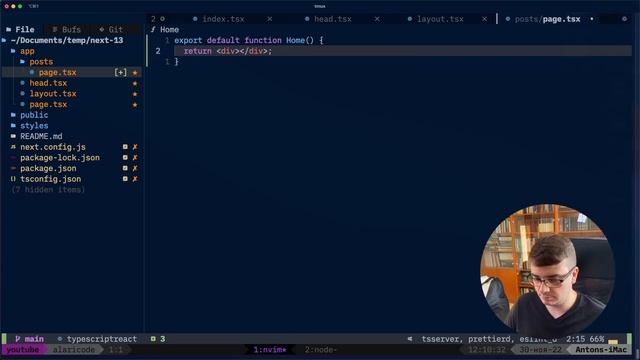
Task: Open the head.tsx buffer tab
Action: pos(333,19)
